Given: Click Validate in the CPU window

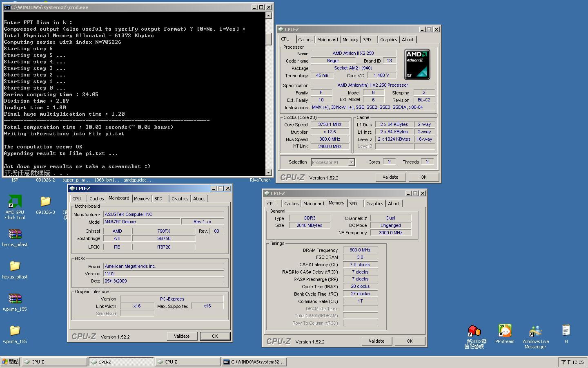Looking at the screenshot, I should (x=390, y=177).
